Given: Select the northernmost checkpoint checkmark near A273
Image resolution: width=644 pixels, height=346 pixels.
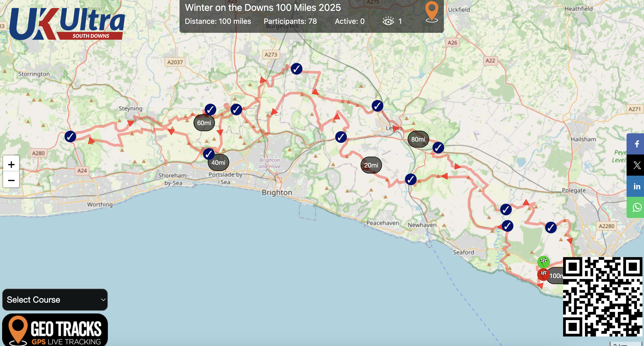Looking at the screenshot, I should 296,69.
